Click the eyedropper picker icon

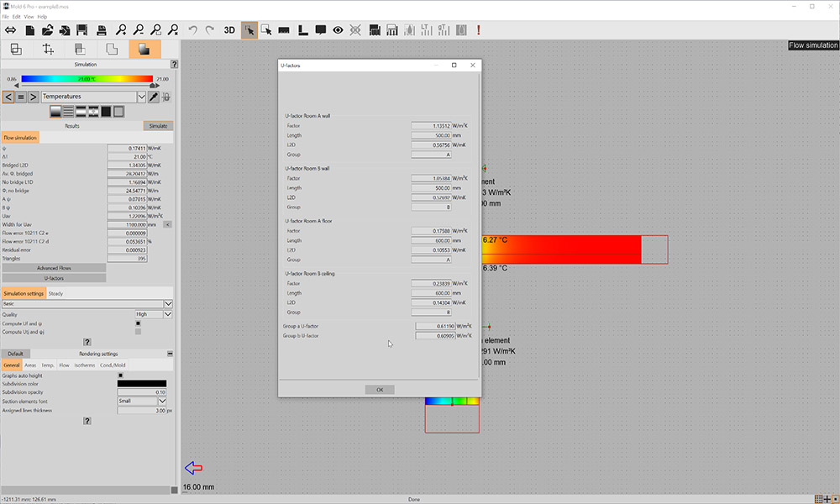[x=154, y=97]
